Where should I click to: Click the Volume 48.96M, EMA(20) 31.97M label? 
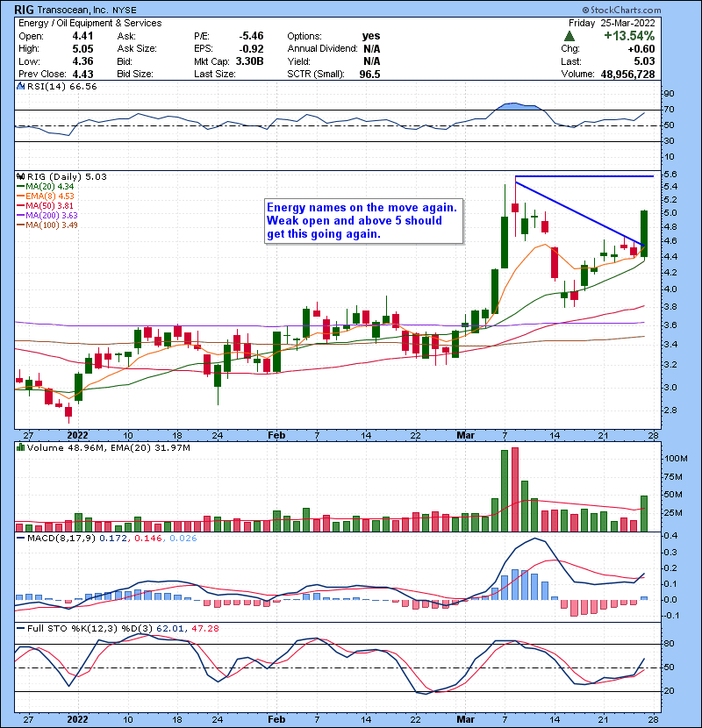108,448
